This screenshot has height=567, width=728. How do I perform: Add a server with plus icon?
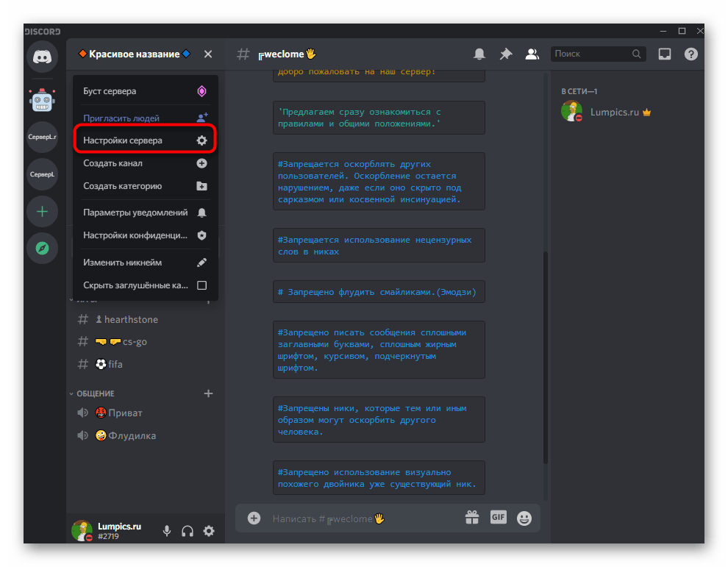[42, 212]
